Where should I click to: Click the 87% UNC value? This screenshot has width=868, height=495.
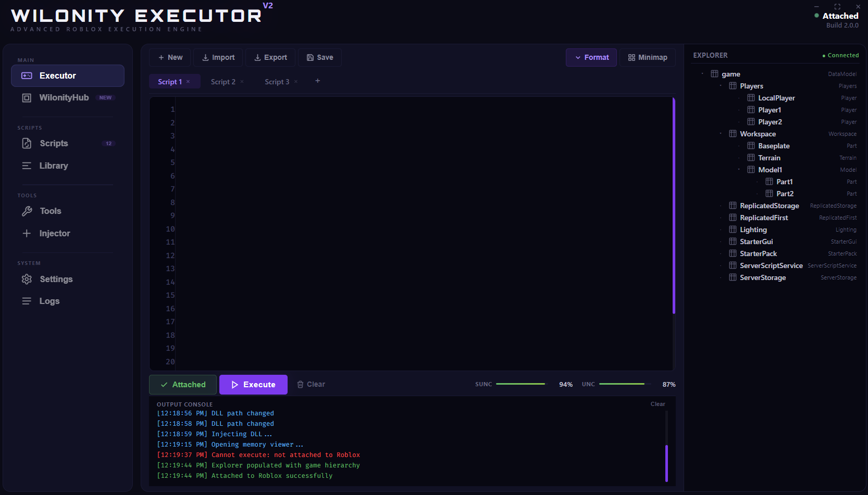pos(669,385)
